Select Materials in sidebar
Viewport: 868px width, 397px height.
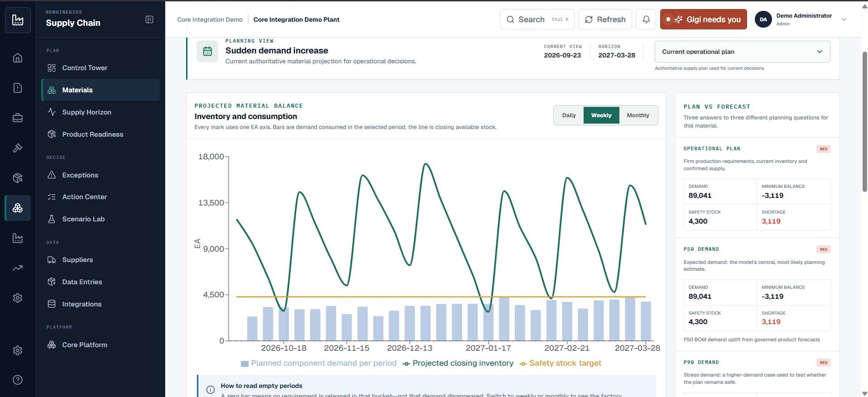pyautogui.click(x=101, y=90)
